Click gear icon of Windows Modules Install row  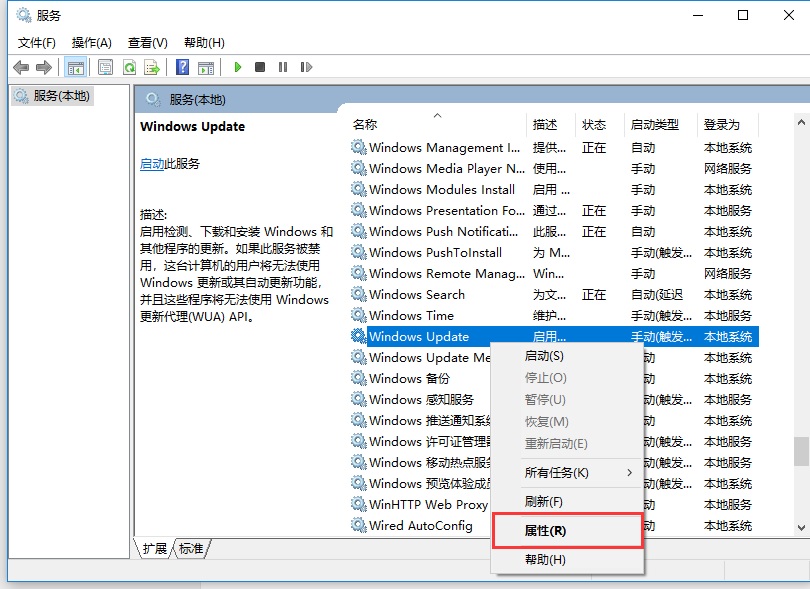[359, 189]
